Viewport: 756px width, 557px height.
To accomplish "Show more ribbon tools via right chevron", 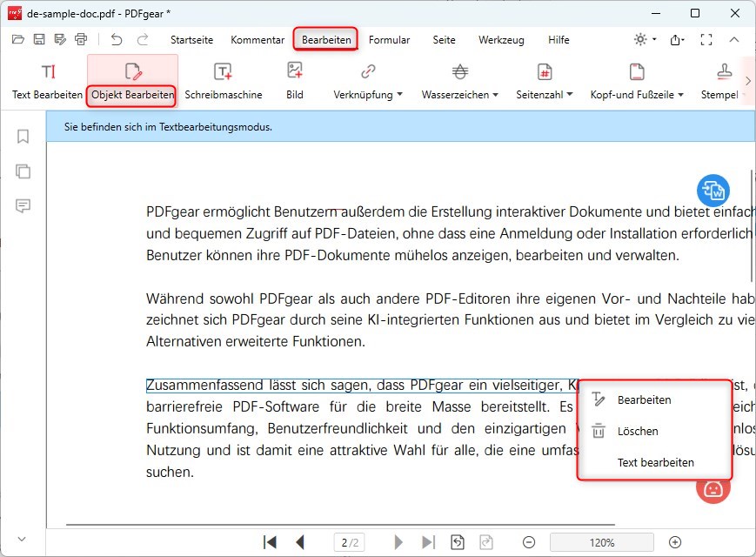I will (x=748, y=81).
